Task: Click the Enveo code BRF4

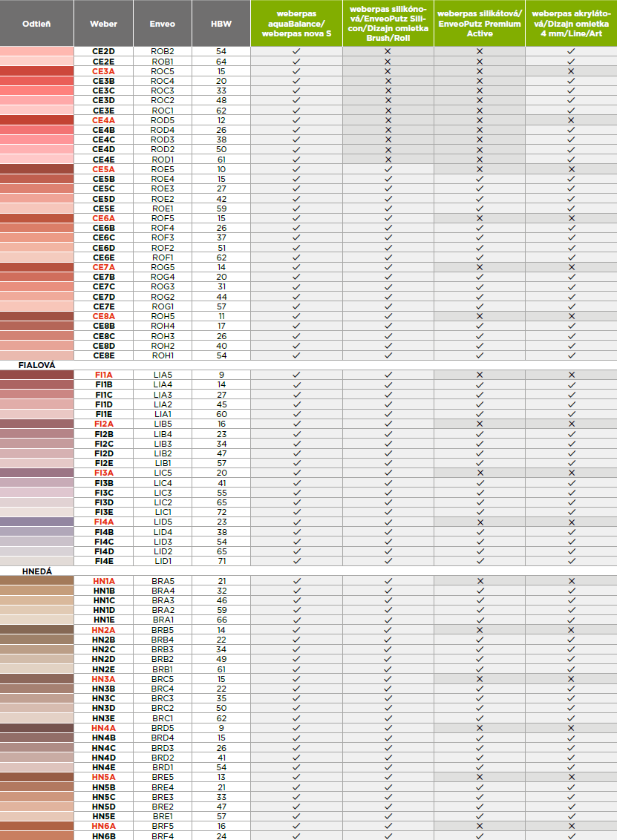Action: (x=163, y=836)
